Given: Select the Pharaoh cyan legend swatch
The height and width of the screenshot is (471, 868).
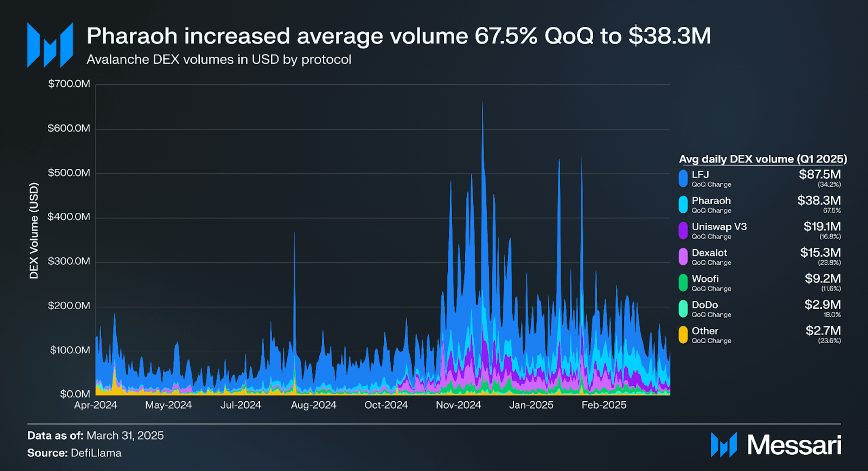Looking at the screenshot, I should 683,205.
